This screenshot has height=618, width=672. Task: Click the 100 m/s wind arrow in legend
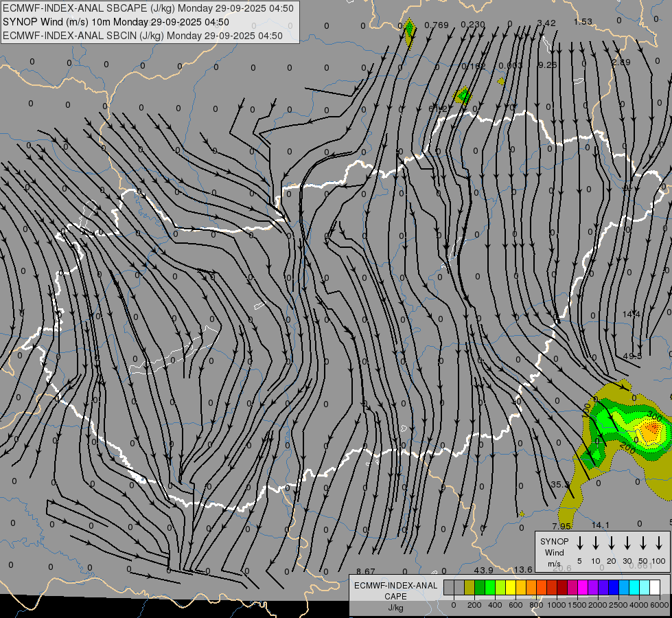(x=659, y=542)
